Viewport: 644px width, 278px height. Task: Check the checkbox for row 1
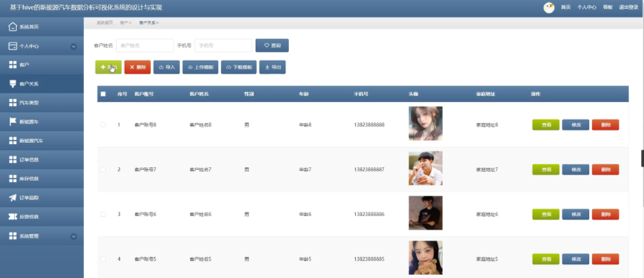click(103, 124)
